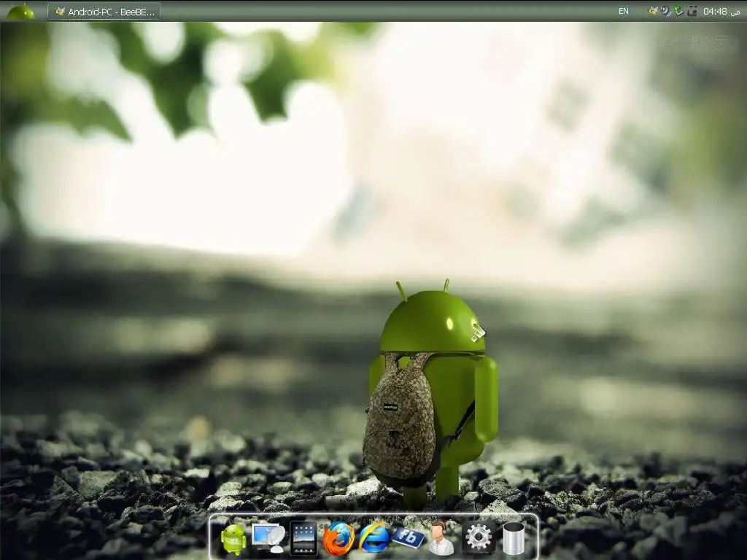Open the trash can dock icon
This screenshot has width=747, height=560.
pyautogui.click(x=514, y=539)
